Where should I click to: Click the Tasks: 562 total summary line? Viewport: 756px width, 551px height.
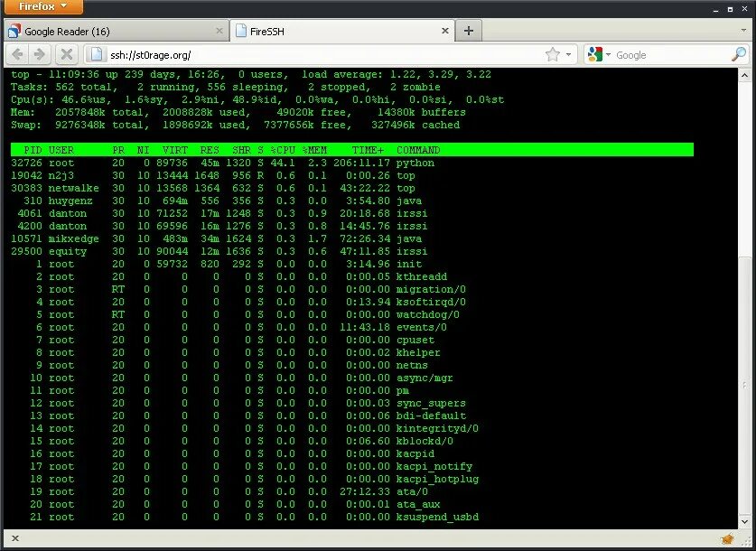(x=225, y=87)
